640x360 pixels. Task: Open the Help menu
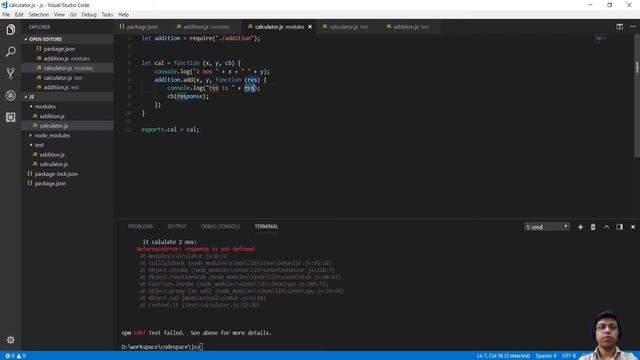click(123, 14)
